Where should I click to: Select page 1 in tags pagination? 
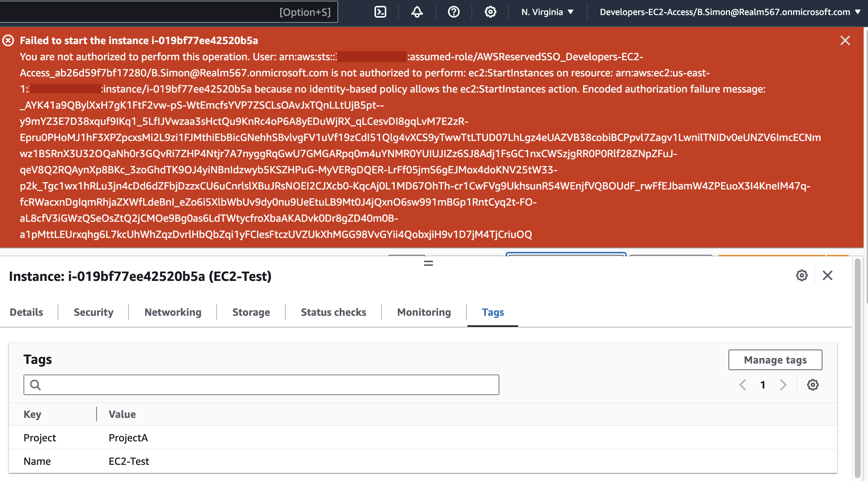pyautogui.click(x=763, y=385)
